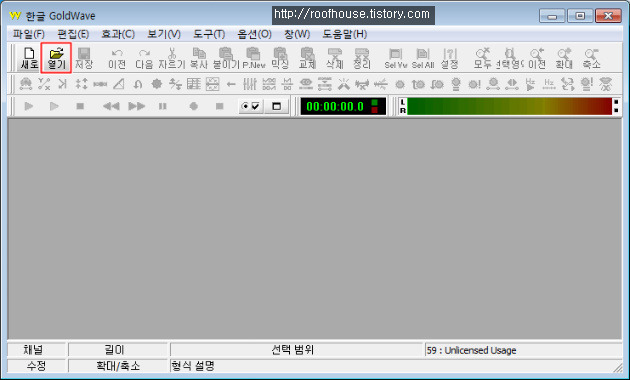Image resolution: width=630 pixels, height=380 pixels.
Task: Paste to new file with P.New icon
Action: 254,59
